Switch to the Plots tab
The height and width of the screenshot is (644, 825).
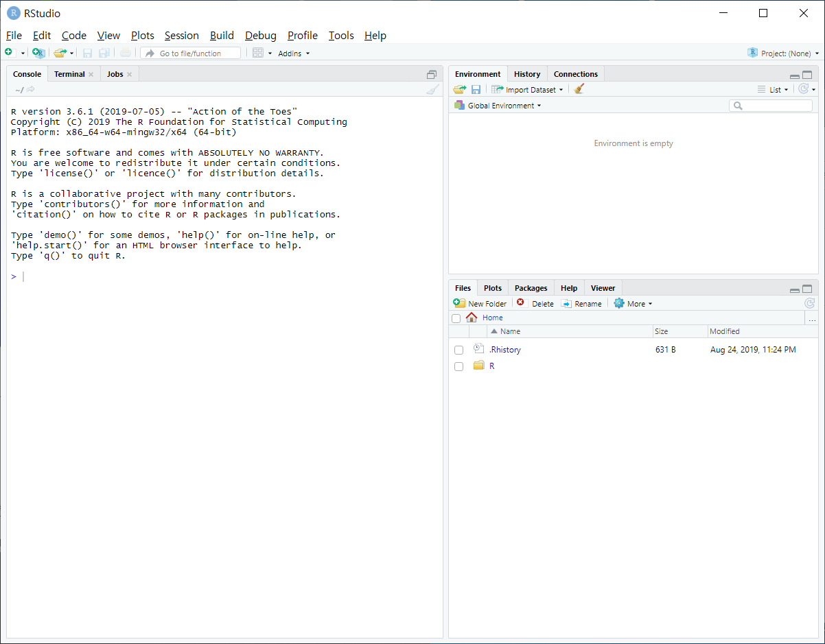(493, 288)
